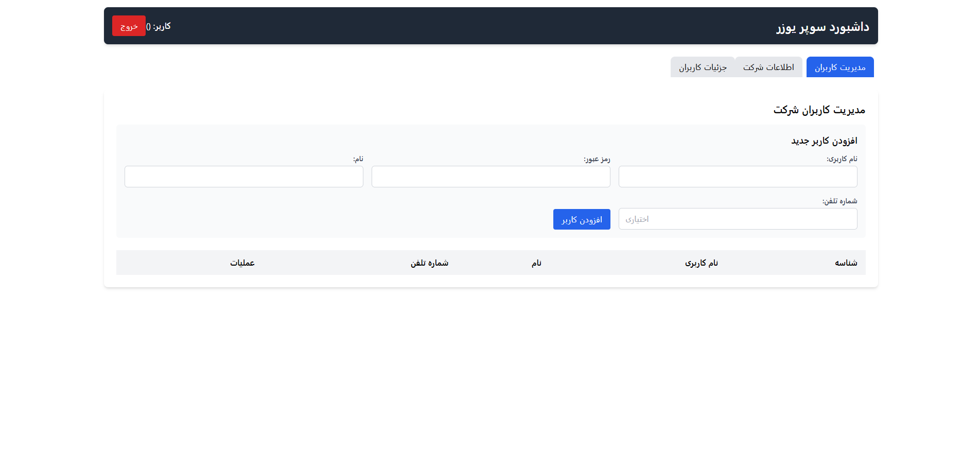Click the red خروج logout button
The image size is (980, 470).
point(129,26)
